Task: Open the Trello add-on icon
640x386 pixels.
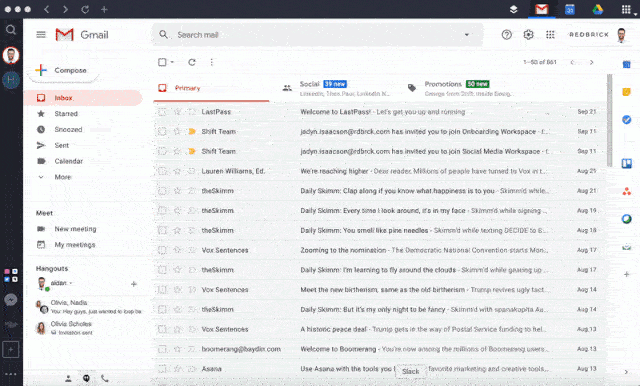Action: 627,164
